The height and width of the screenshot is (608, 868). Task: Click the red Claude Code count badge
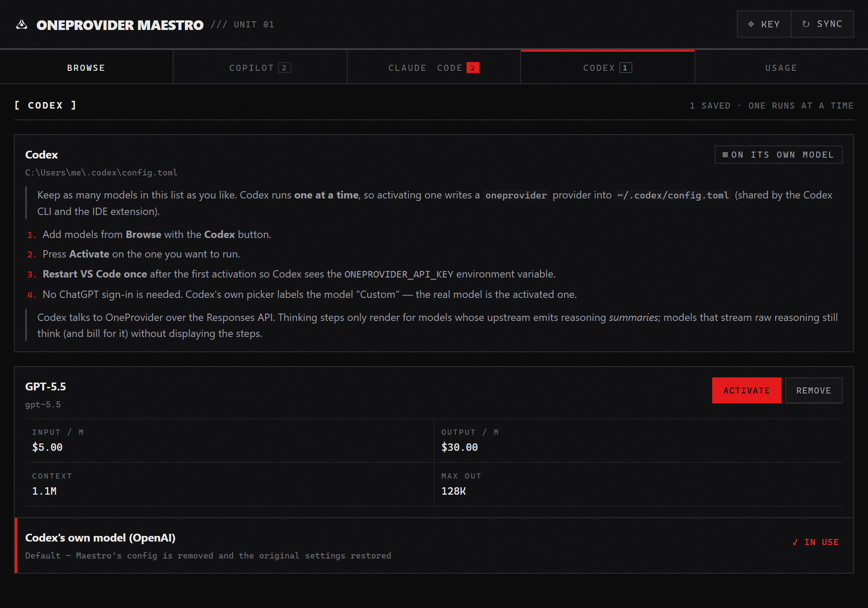(473, 68)
